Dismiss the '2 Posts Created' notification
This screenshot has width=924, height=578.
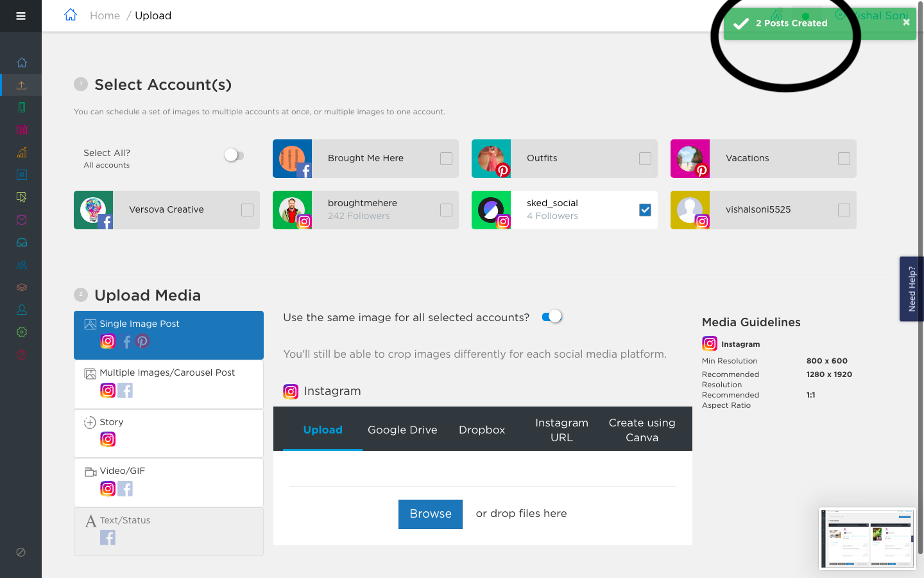(x=906, y=22)
